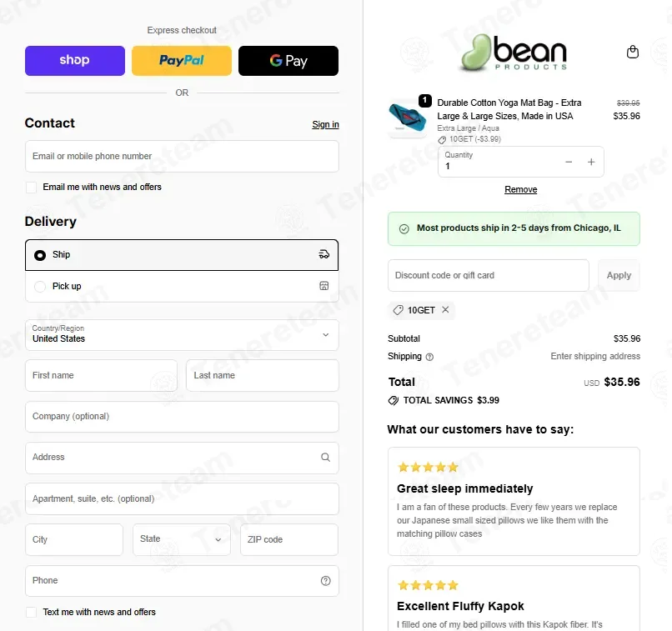Decrease quantity with the minus icon
Viewport: 672px width, 631px height.
click(x=569, y=162)
